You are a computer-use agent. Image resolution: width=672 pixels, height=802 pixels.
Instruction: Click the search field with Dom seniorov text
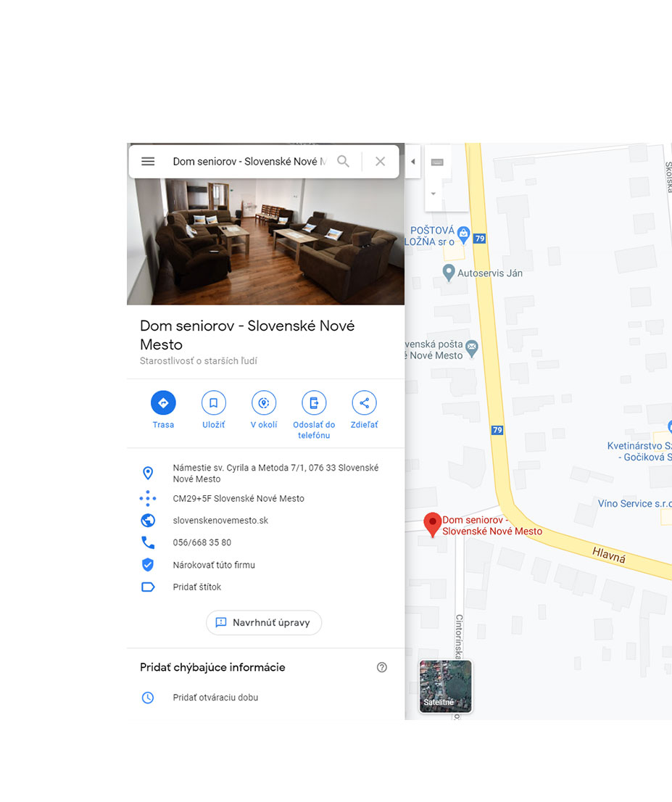point(249,162)
